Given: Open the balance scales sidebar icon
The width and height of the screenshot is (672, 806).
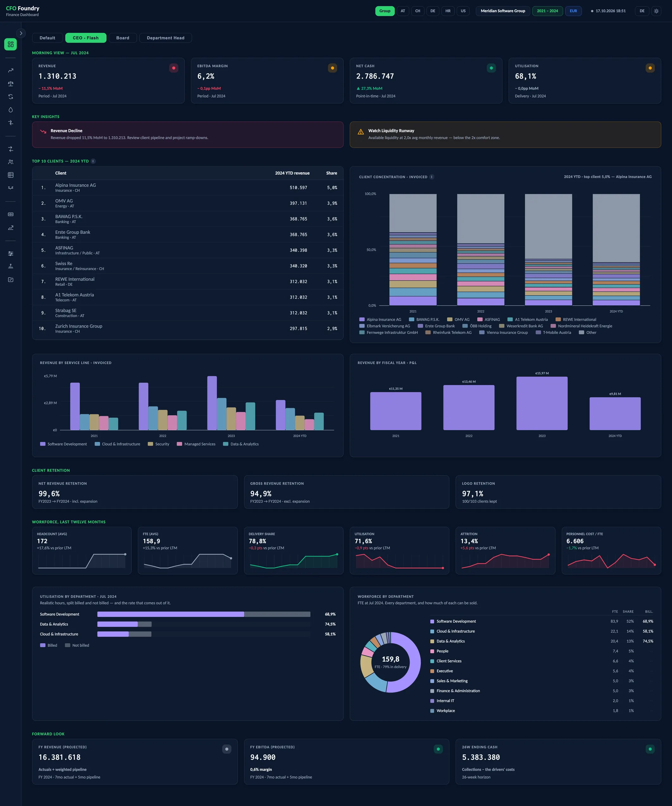Looking at the screenshot, I should [10, 83].
